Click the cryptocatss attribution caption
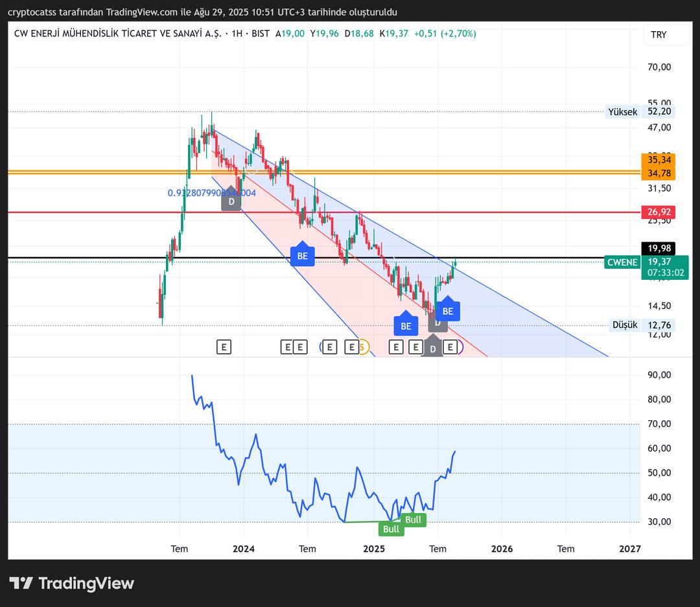The image size is (700, 607). coord(202,12)
